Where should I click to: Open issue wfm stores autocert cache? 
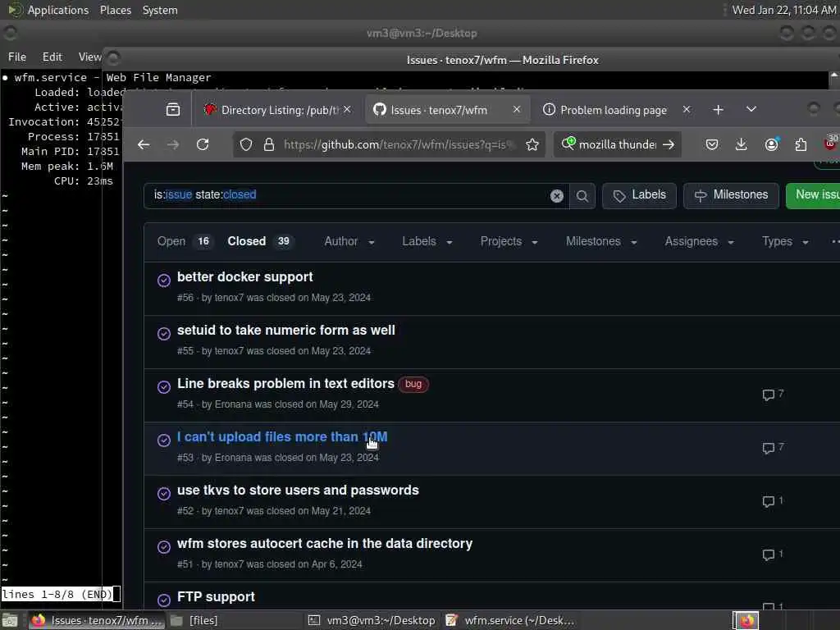325,544
